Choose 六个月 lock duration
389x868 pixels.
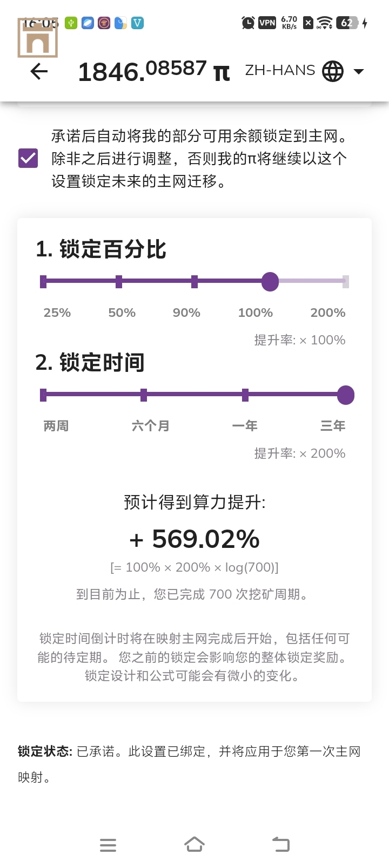(144, 395)
